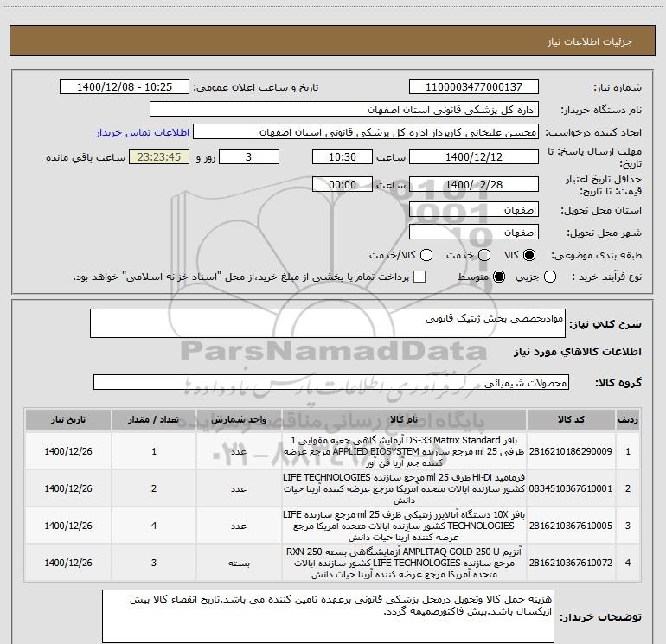Click the واحد شمارش column header
Screen dimensions: 666x644
[239, 420]
